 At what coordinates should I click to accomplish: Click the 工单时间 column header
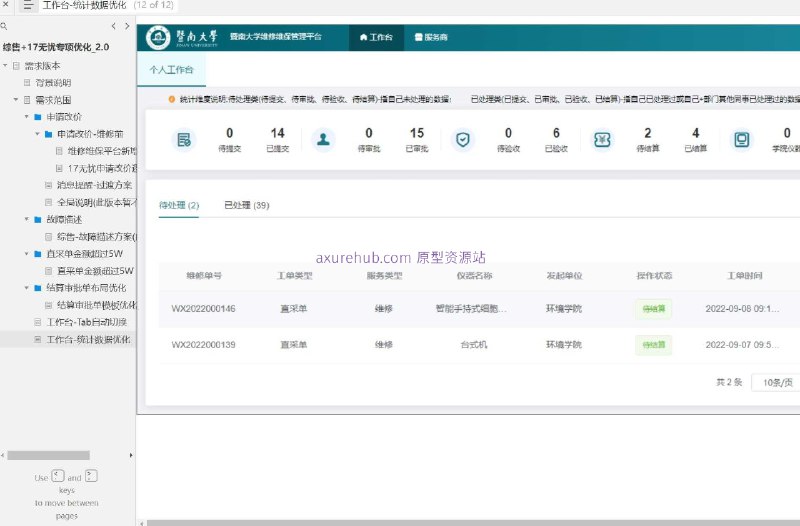[x=744, y=275]
